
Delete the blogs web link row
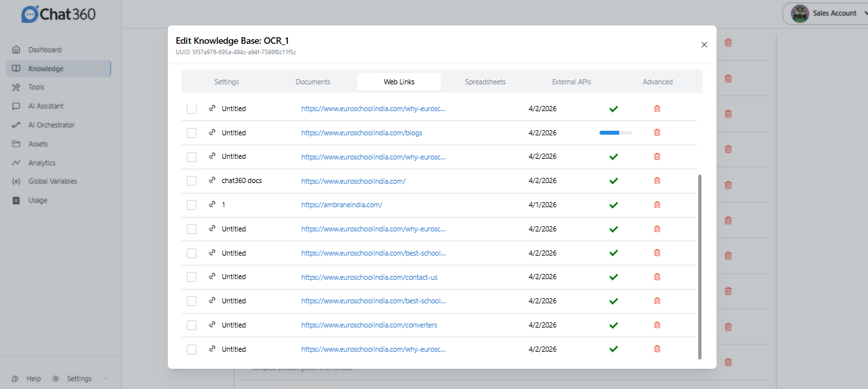pyautogui.click(x=657, y=133)
